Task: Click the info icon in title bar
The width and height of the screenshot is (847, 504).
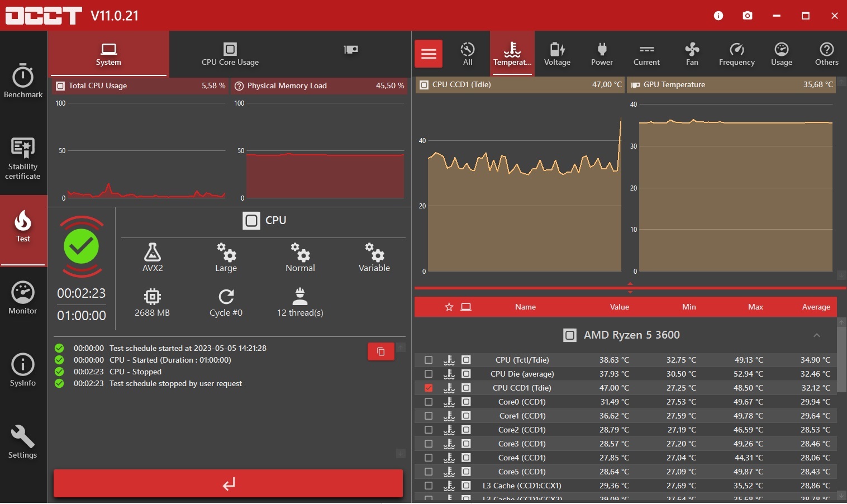Action: pyautogui.click(x=718, y=16)
